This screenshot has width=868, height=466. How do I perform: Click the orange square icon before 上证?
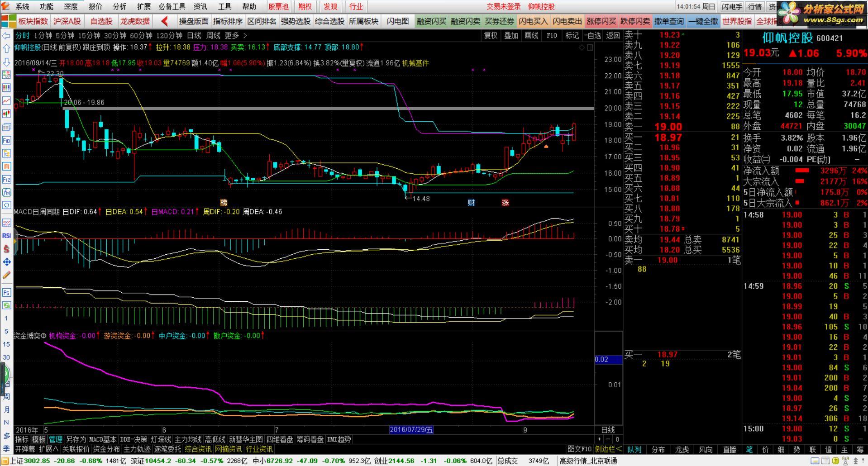click(5, 461)
